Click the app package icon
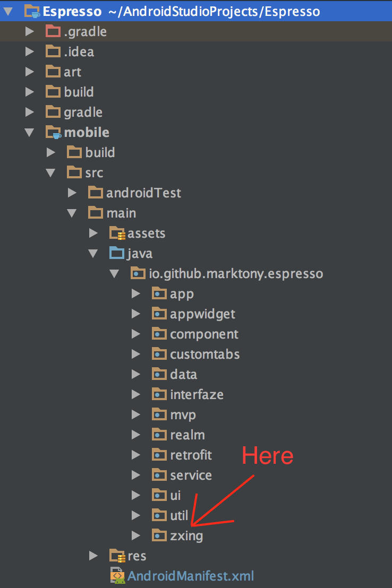 [x=159, y=293]
